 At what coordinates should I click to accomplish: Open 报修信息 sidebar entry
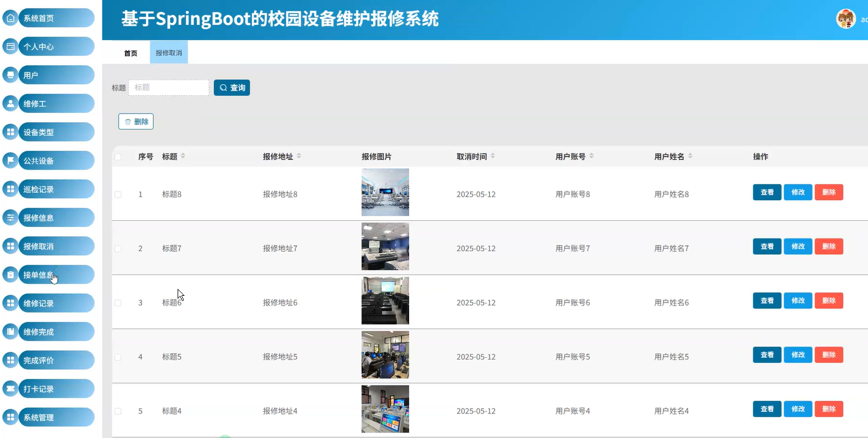click(x=56, y=218)
